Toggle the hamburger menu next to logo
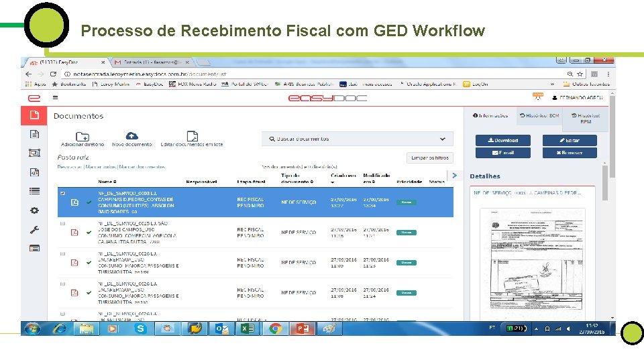 [55, 98]
